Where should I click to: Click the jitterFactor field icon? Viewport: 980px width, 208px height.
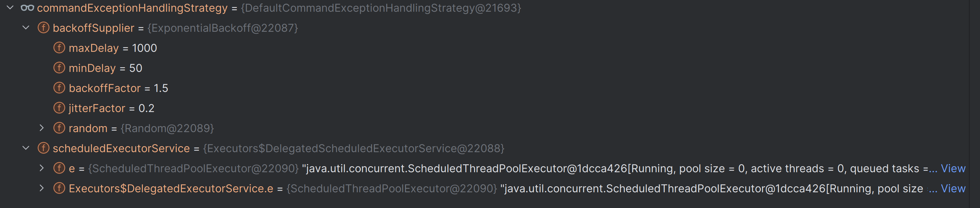click(59, 108)
